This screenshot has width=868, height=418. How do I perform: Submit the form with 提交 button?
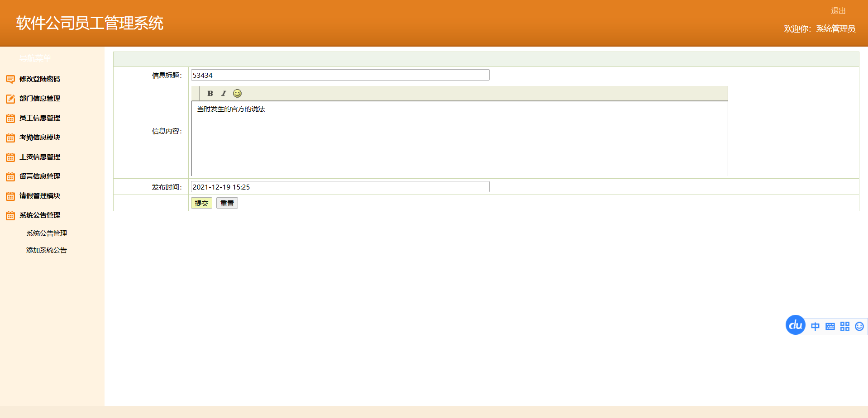click(201, 203)
